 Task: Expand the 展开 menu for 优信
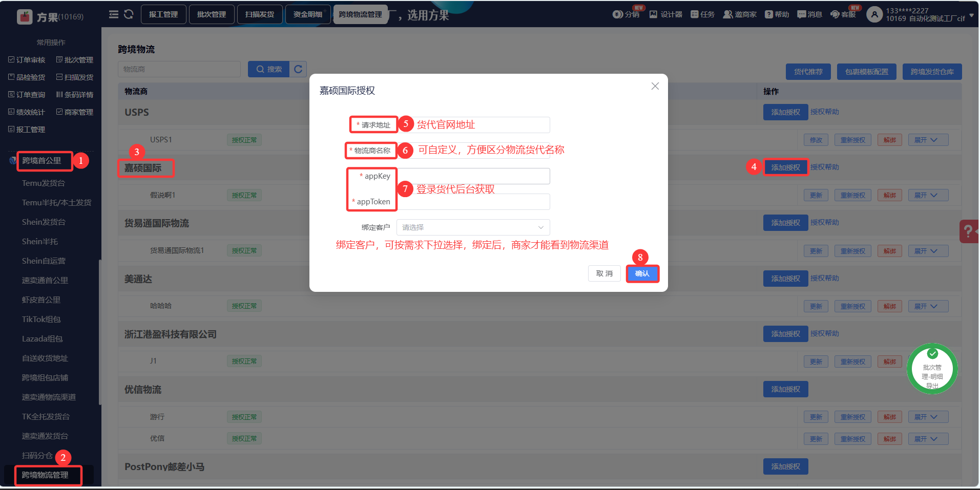pyautogui.click(x=928, y=439)
